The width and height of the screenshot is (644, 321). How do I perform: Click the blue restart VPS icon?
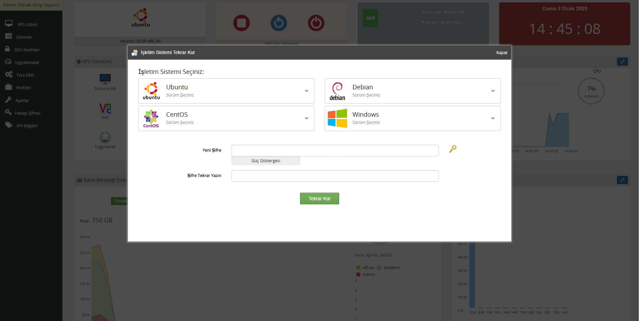pyautogui.click(x=279, y=23)
